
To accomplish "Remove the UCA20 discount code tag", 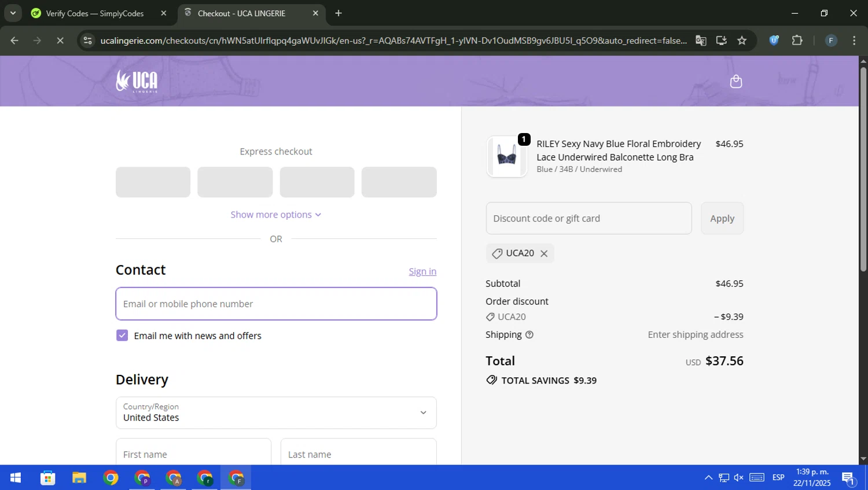I will point(544,253).
